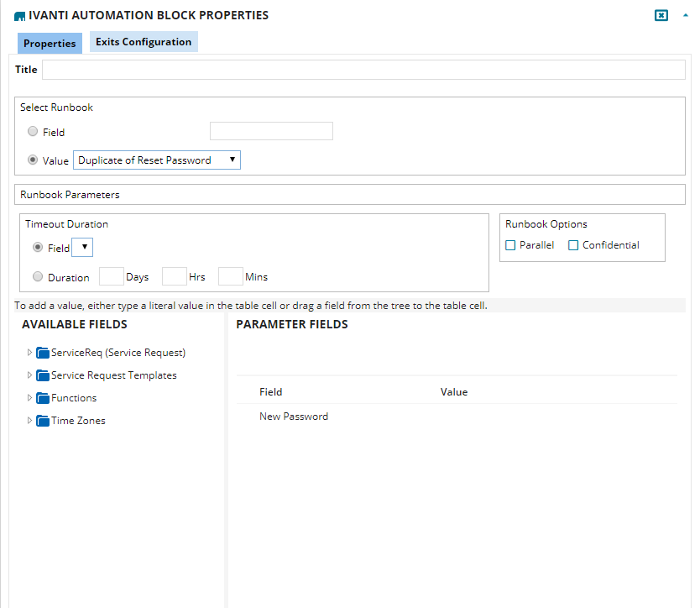Expand the ServiceReq (Service Request) tree node
The height and width of the screenshot is (608, 700).
(x=29, y=353)
